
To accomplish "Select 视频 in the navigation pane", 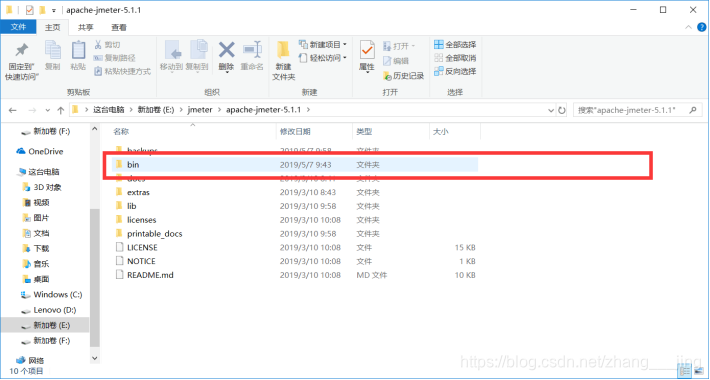I will click(36, 203).
